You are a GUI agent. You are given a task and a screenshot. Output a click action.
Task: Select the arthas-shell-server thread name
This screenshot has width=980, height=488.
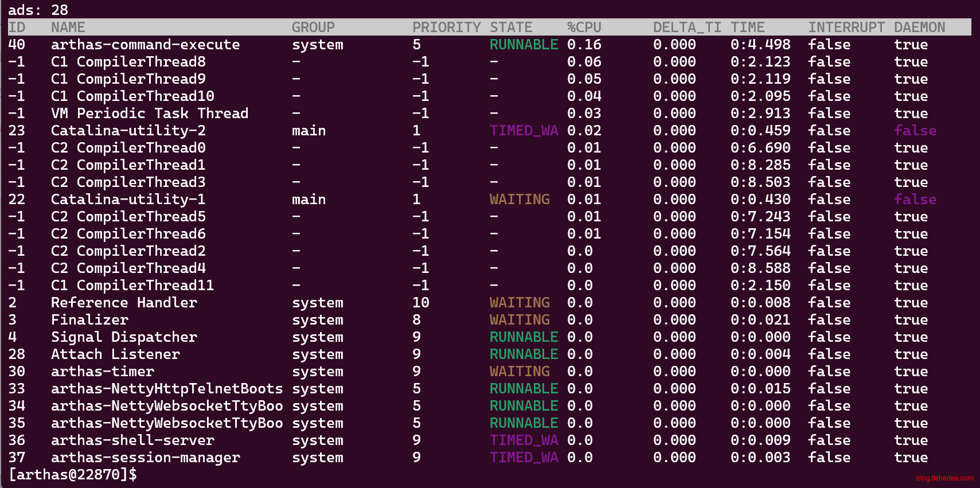[132, 440]
